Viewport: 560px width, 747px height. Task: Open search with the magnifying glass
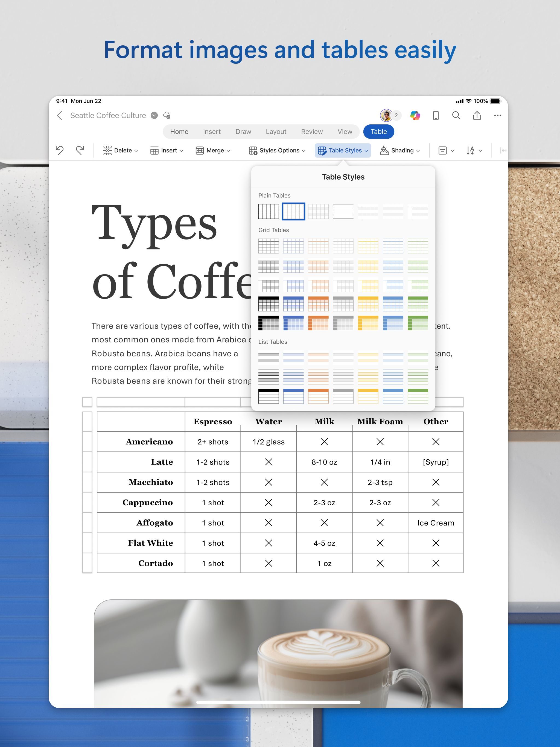456,115
